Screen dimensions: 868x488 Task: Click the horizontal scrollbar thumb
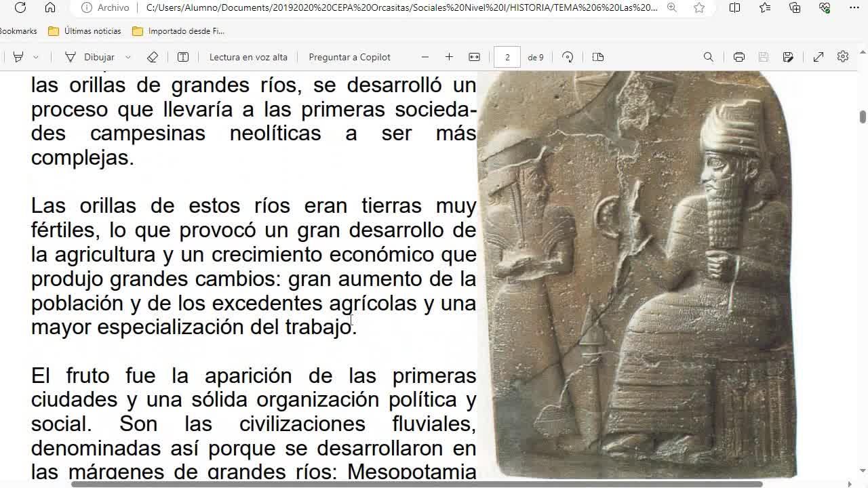coord(417,484)
